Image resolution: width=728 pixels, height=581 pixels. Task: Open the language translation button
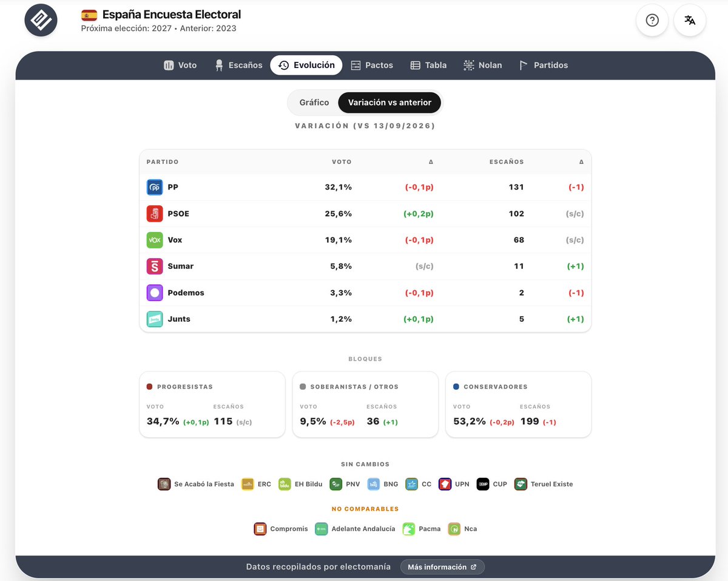coord(690,21)
